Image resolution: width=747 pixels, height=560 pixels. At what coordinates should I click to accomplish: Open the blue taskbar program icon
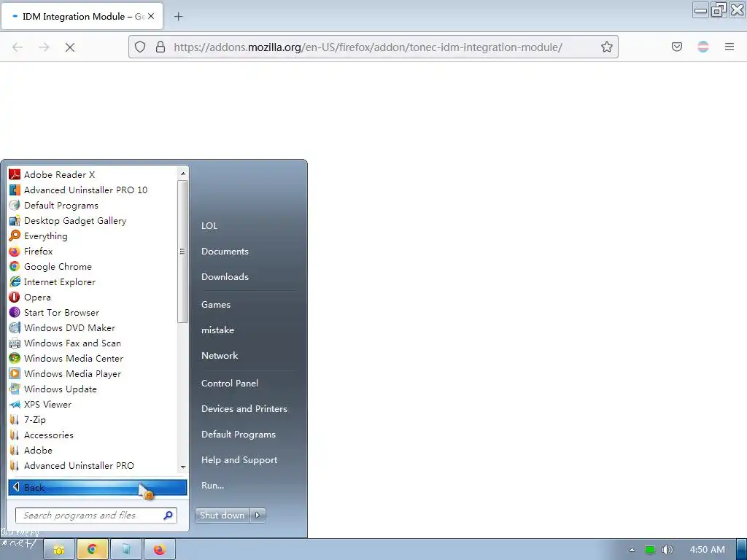coord(125,550)
